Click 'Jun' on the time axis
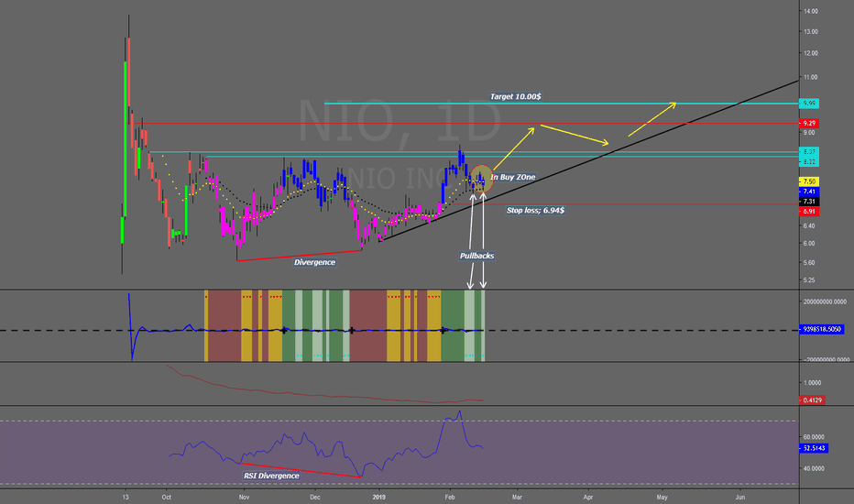The width and height of the screenshot is (854, 504). [740, 498]
